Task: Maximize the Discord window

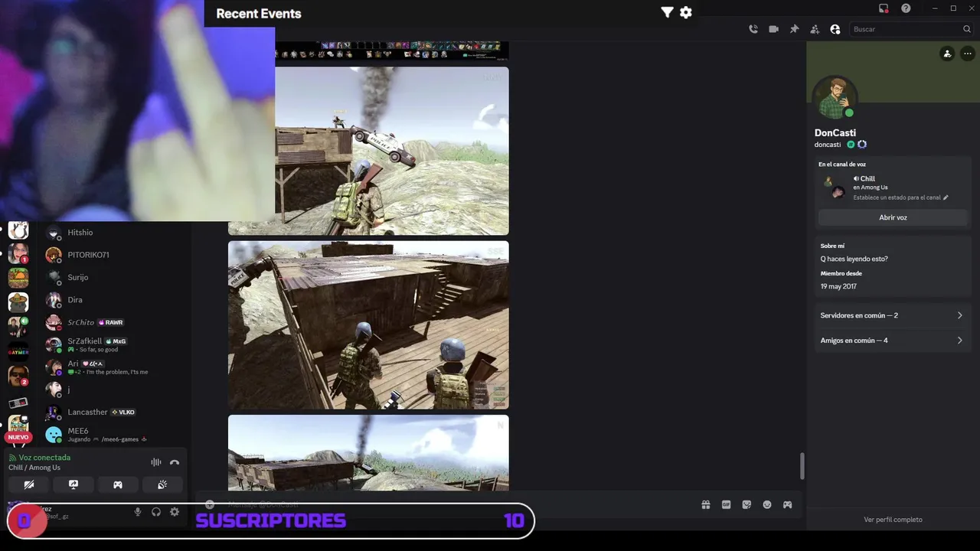Action: (953, 8)
